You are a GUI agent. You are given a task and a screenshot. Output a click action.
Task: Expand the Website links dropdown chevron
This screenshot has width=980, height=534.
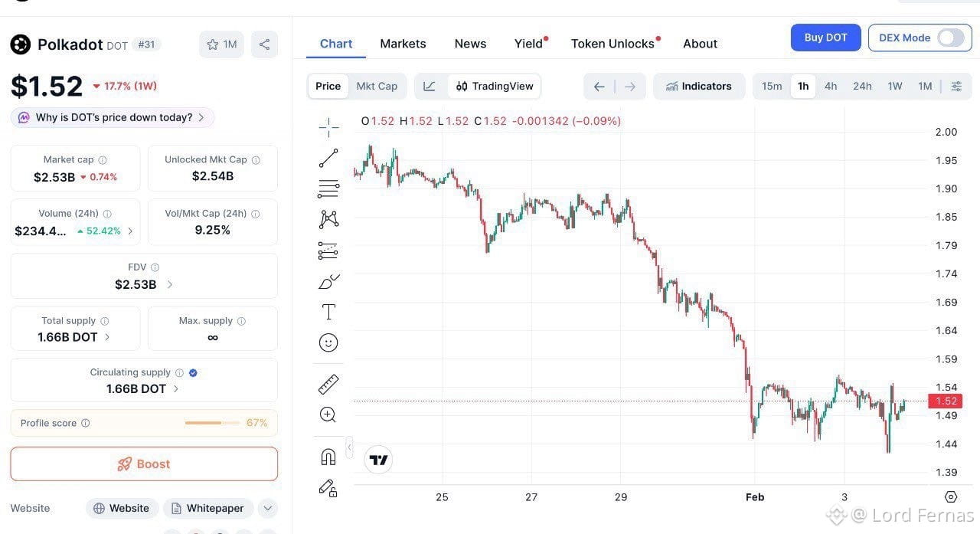point(267,508)
